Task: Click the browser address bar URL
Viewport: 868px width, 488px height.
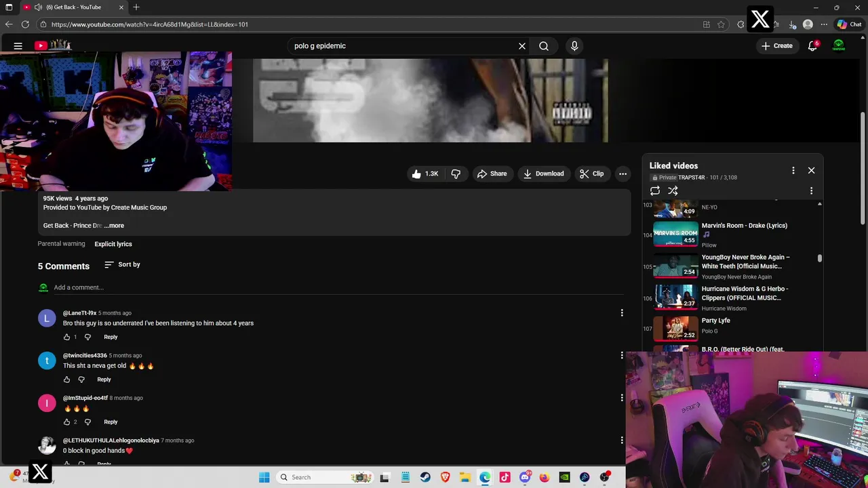Action: tap(149, 24)
